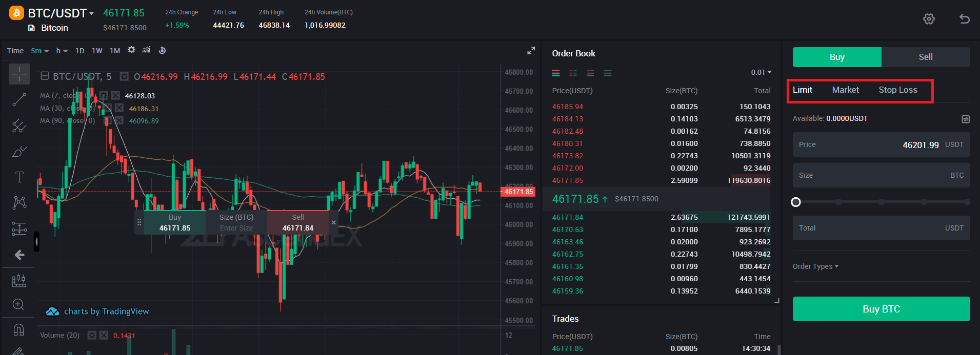This screenshot has height=355, width=980.
Task: Close the floating chart trading panel
Action: [x=333, y=222]
